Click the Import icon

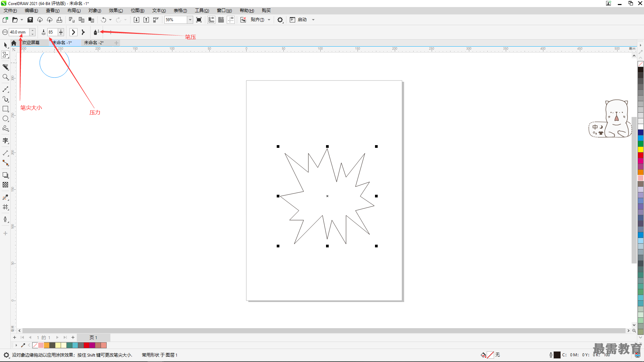(x=137, y=20)
